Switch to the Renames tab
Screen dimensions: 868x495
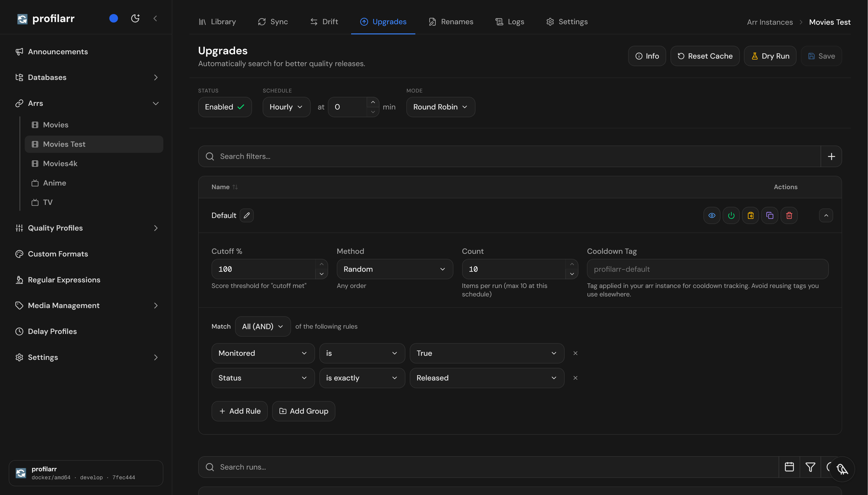[x=451, y=22]
